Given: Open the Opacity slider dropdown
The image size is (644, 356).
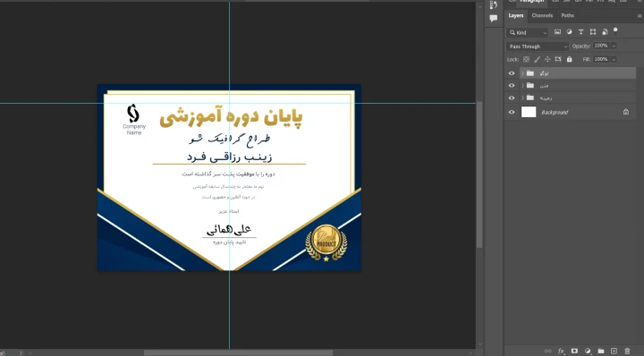Looking at the screenshot, I should (614, 46).
